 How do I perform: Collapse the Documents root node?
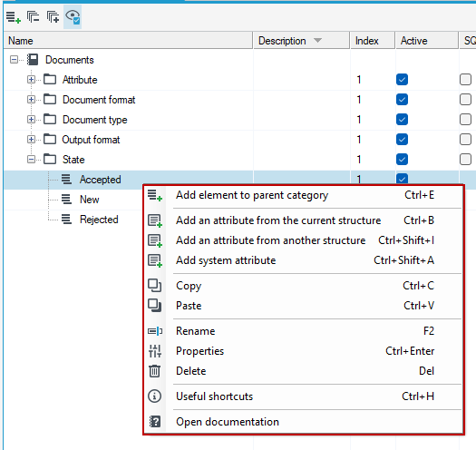click(14, 60)
